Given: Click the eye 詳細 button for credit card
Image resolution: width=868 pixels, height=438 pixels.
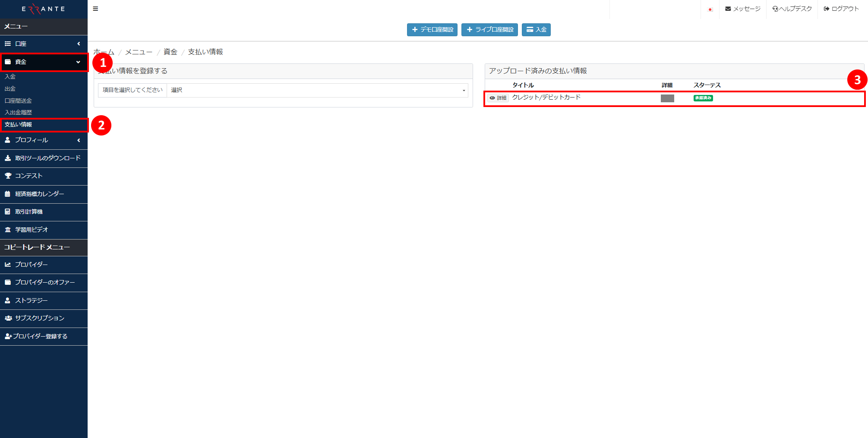Looking at the screenshot, I should (x=498, y=98).
